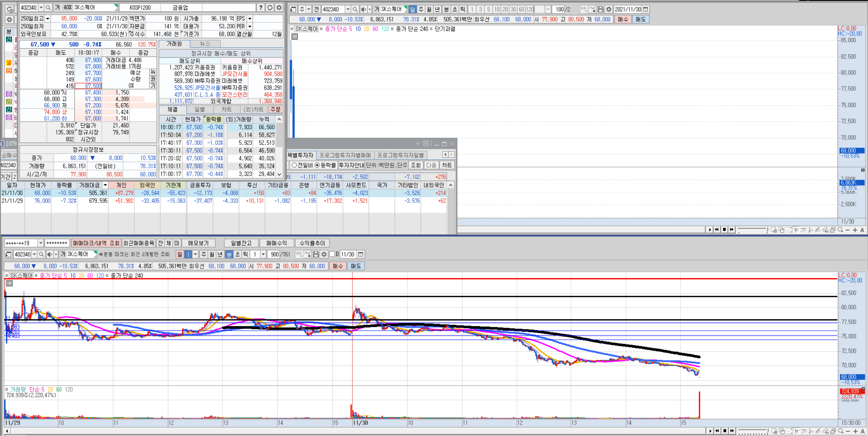Open stock code 402340 dropdown lower chart
Image resolution: width=868 pixels, height=436 pixels.
click(34, 255)
